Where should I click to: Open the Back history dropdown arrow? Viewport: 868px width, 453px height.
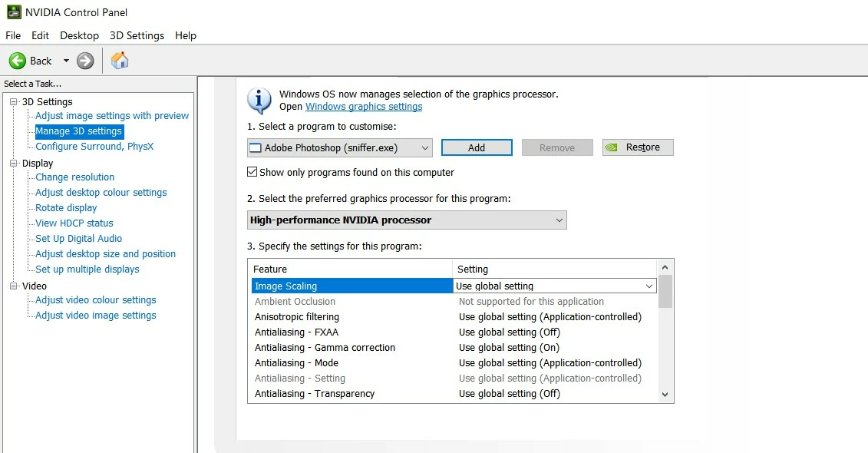pyautogui.click(x=66, y=61)
